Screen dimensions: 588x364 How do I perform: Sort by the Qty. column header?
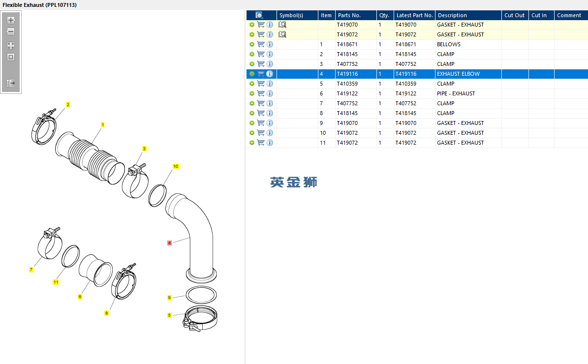385,15
